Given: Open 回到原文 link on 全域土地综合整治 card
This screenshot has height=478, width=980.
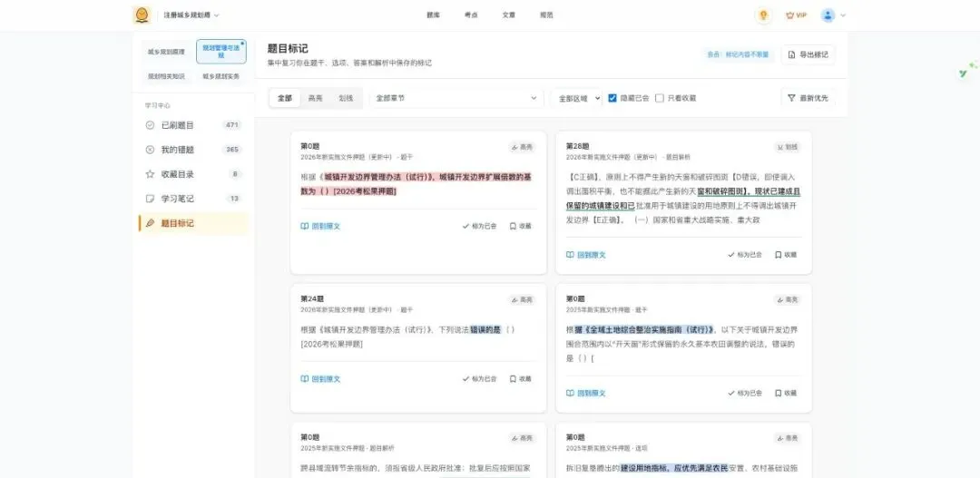Looking at the screenshot, I should point(586,393).
